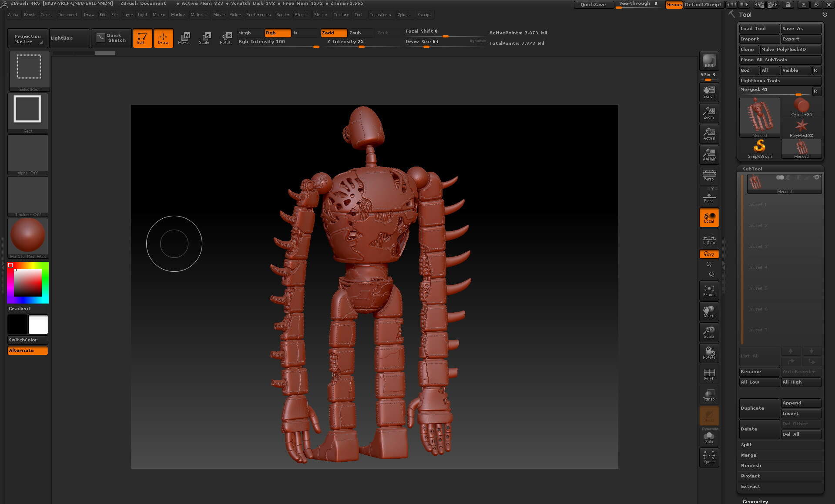Click the Duplicate subtool button

coord(759,408)
